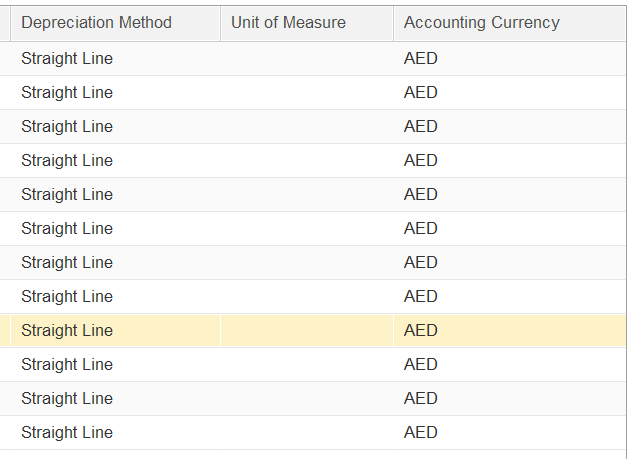Click AED in the sixth row

[x=421, y=228]
